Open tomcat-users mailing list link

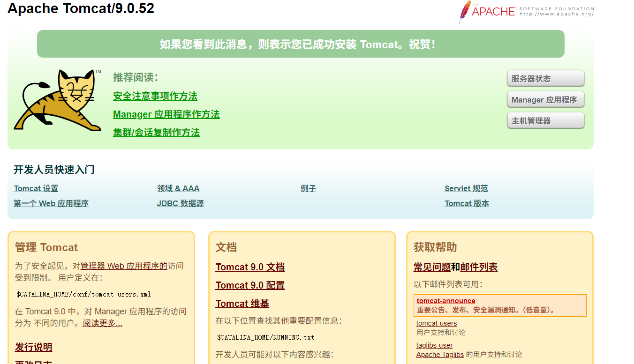click(x=437, y=323)
